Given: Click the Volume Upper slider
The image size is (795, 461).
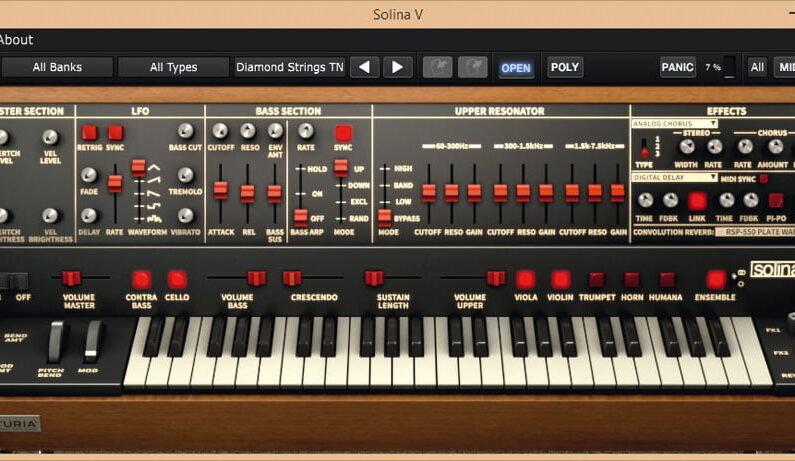Looking at the screenshot, I should pyautogui.click(x=496, y=278).
